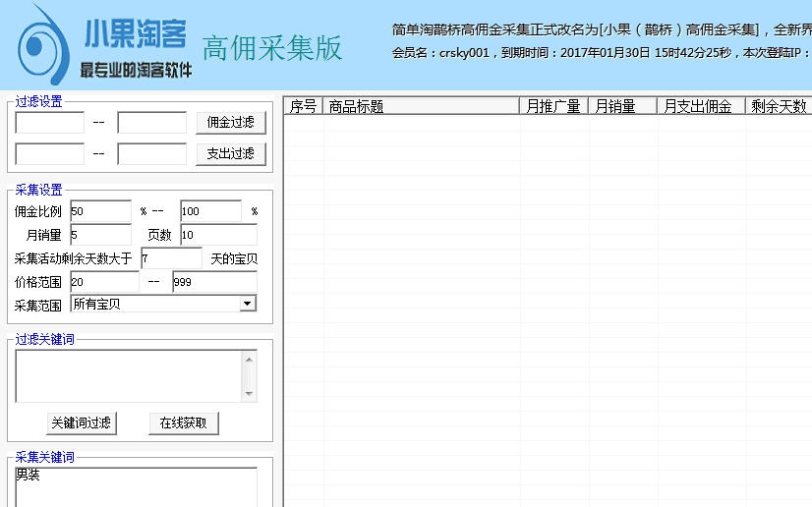Click the 过滤设置 group label
812x507 pixels.
(x=39, y=101)
